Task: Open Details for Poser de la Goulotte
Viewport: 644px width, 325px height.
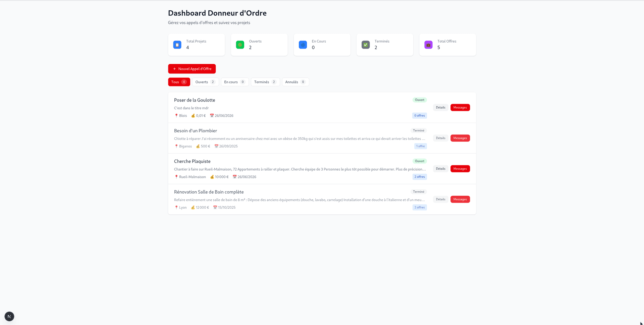Action: click(x=440, y=108)
